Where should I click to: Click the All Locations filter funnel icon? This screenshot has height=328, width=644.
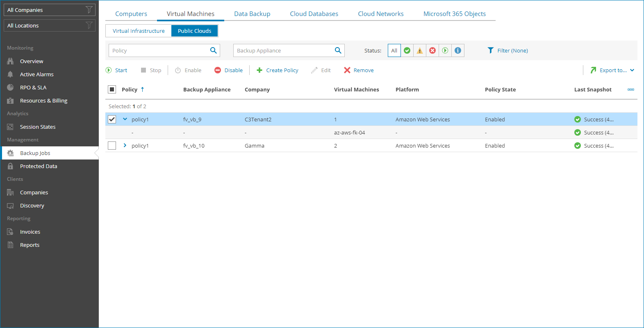coord(89,25)
